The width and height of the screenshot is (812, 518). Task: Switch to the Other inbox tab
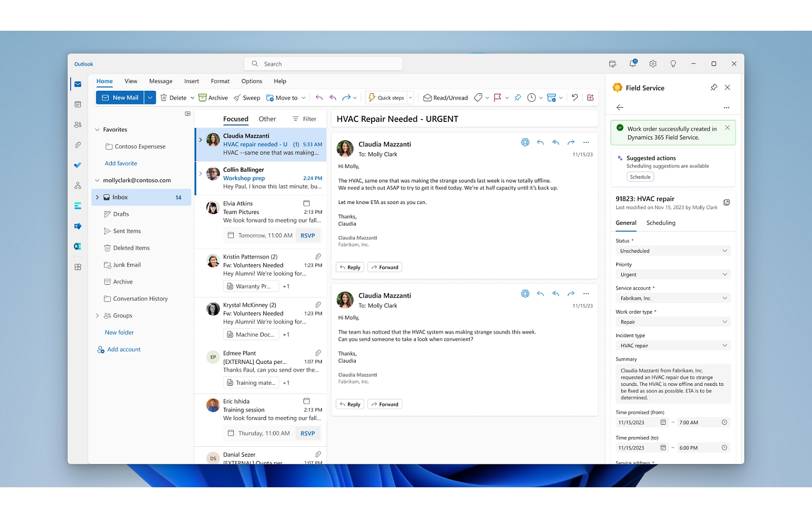(x=267, y=119)
